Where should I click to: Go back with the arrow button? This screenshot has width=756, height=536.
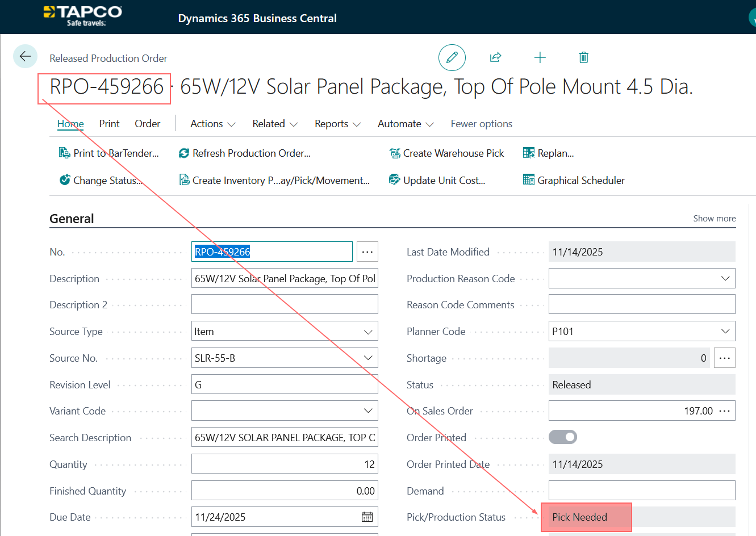[26, 56]
